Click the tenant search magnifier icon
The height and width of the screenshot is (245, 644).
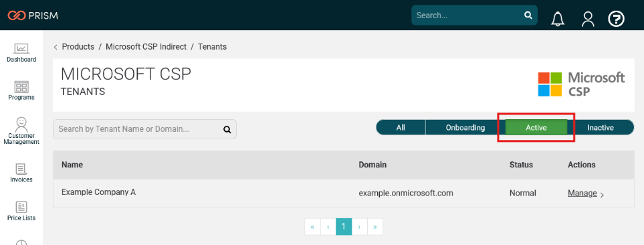(227, 129)
